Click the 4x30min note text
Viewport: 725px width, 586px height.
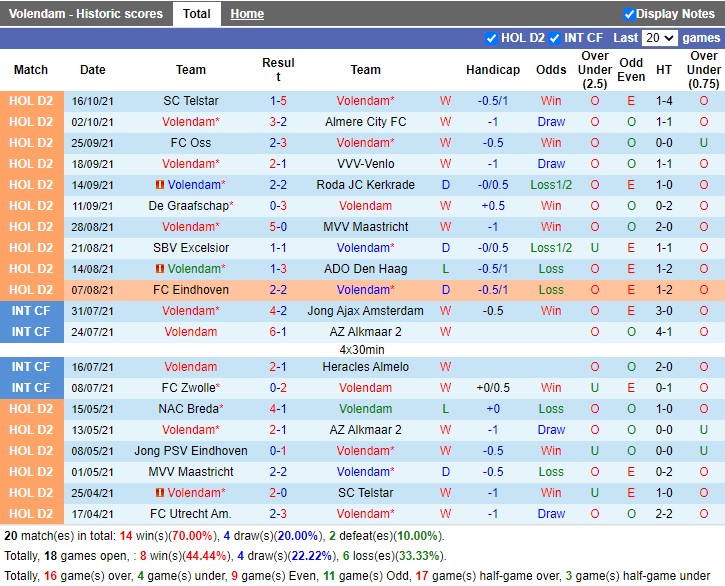362,350
